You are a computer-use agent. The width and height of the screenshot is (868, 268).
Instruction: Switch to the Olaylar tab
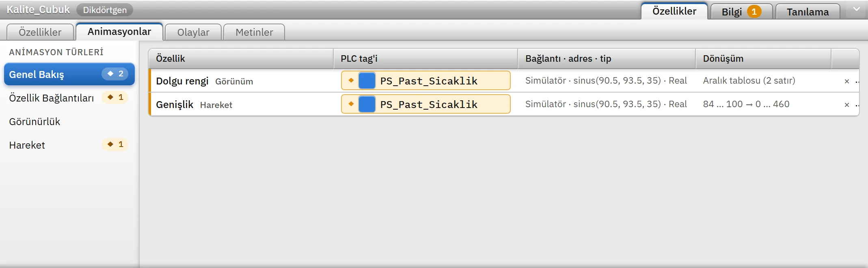(193, 32)
